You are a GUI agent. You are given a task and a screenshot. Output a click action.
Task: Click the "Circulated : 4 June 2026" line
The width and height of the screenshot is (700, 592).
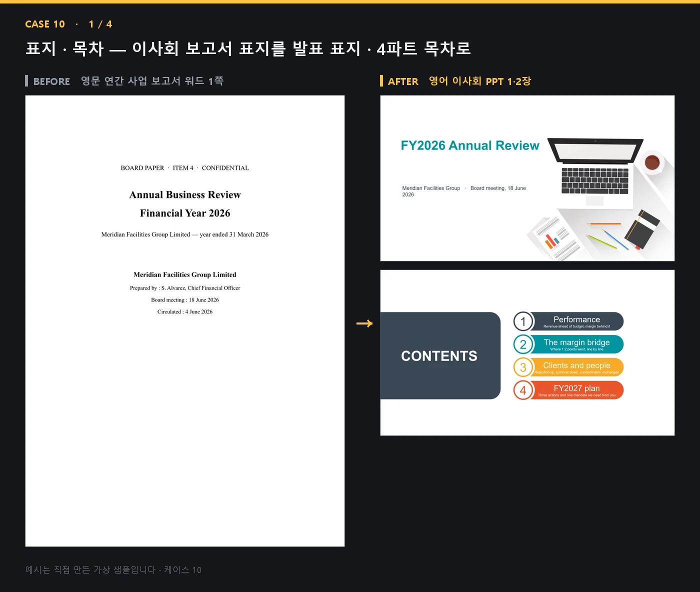tap(185, 312)
